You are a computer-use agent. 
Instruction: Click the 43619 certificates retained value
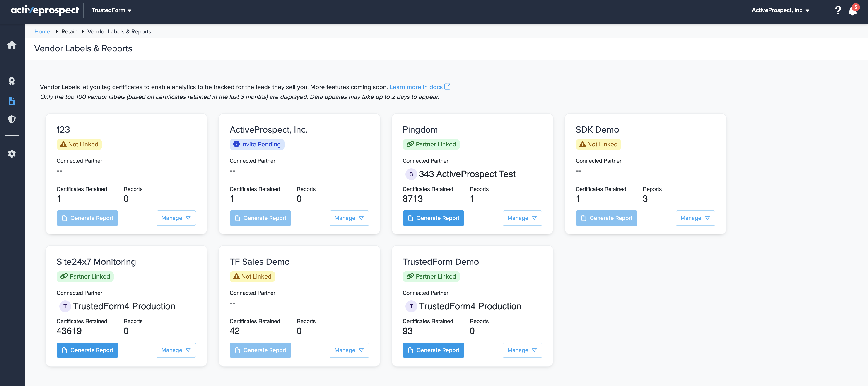pyautogui.click(x=69, y=331)
